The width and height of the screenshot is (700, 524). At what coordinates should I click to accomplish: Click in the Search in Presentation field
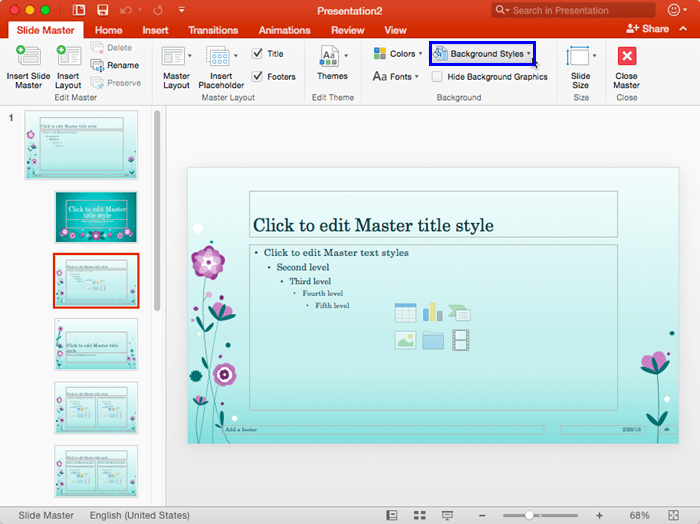pyautogui.click(x=573, y=10)
